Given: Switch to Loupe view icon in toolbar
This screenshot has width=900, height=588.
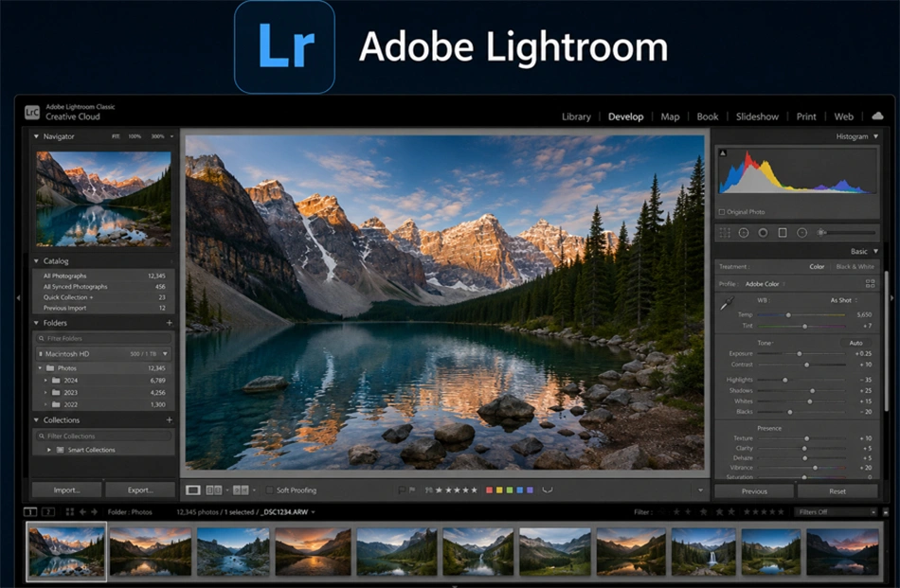Looking at the screenshot, I should tap(193, 490).
